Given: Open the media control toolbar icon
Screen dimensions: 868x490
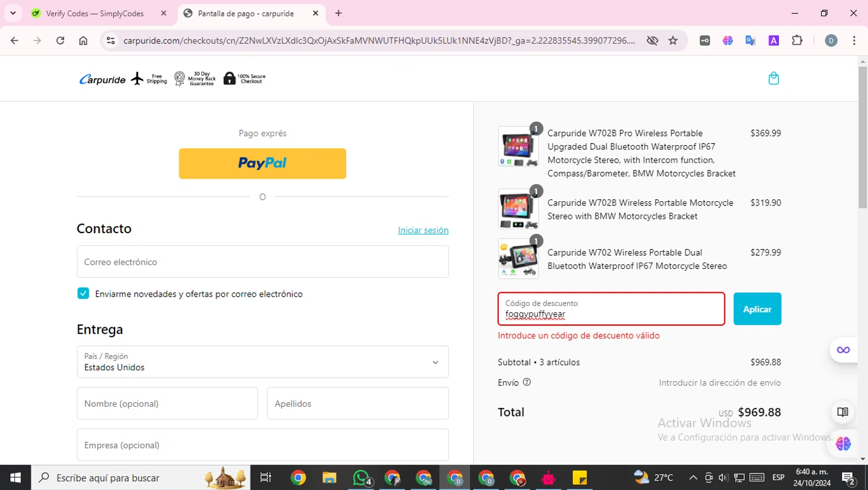Looking at the screenshot, I should click(x=705, y=40).
